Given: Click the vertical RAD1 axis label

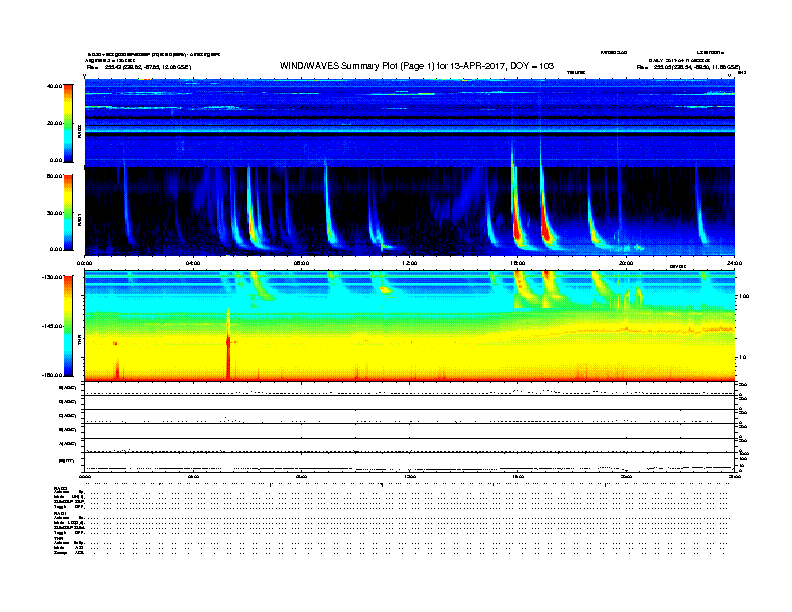Looking at the screenshot, I should tap(79, 220).
